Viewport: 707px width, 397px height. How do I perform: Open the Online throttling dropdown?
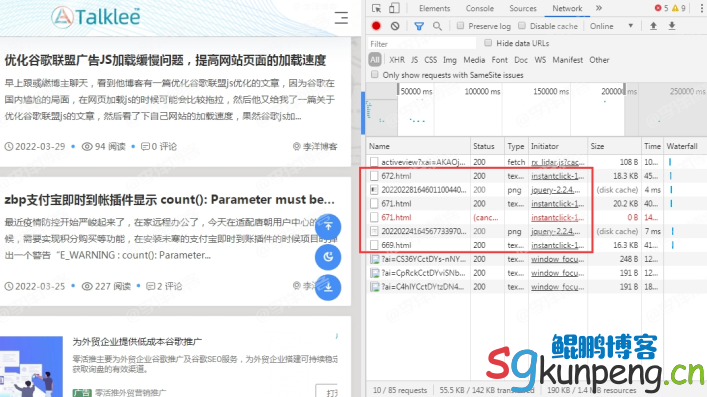point(611,26)
